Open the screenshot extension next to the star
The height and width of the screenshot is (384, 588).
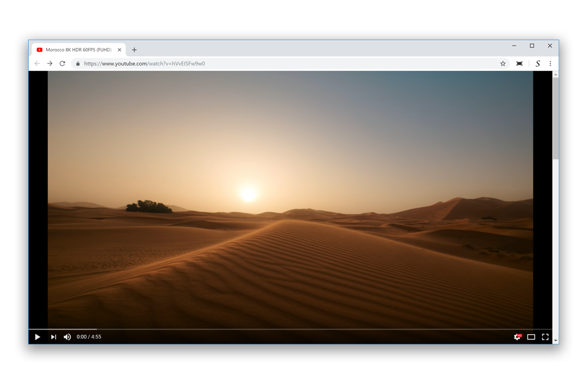(x=518, y=63)
